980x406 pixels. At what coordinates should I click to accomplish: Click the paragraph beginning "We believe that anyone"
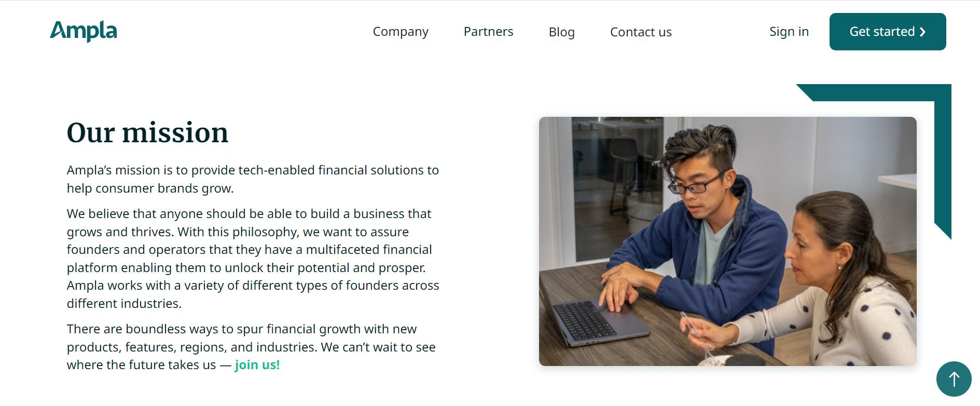(253, 259)
